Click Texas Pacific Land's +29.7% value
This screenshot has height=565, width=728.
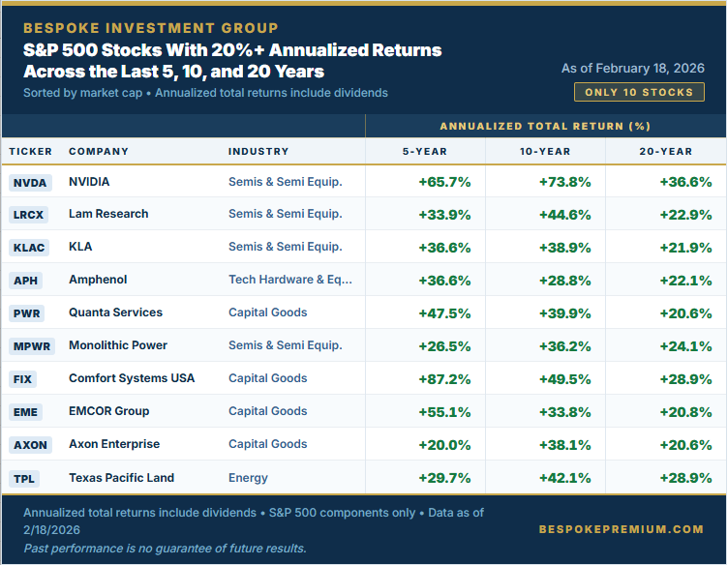[444, 478]
